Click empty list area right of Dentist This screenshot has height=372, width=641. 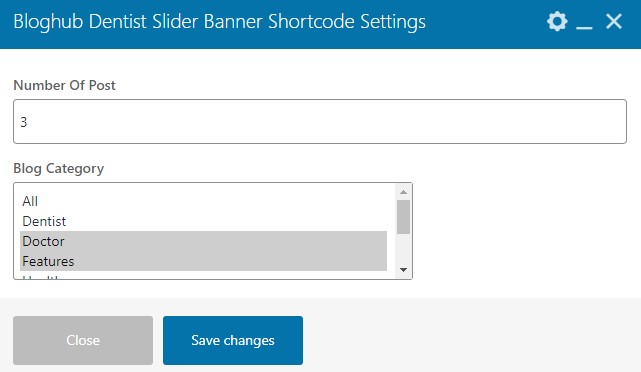(229, 221)
